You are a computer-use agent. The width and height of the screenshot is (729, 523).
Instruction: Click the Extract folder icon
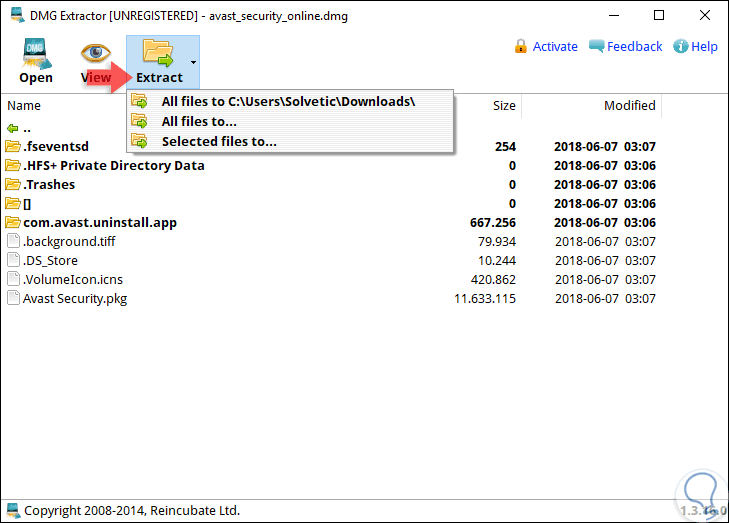pos(158,53)
